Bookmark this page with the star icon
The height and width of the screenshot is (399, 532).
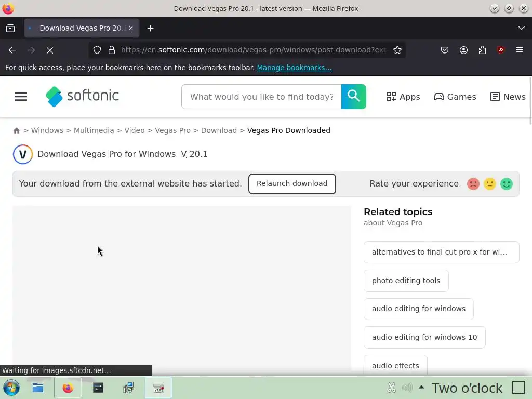coord(397,50)
